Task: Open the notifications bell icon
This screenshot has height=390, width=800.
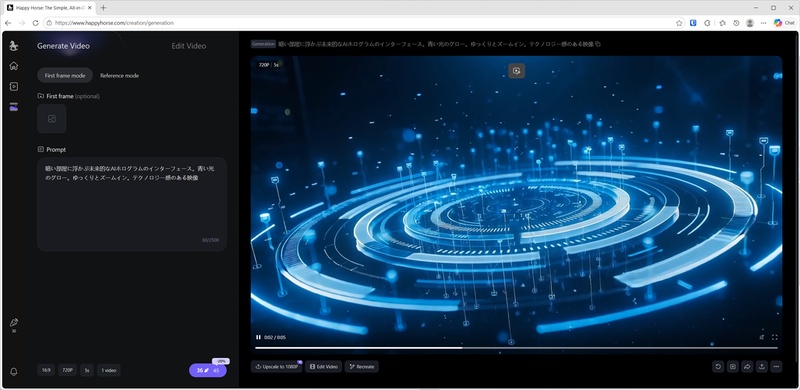Action: tap(14, 372)
